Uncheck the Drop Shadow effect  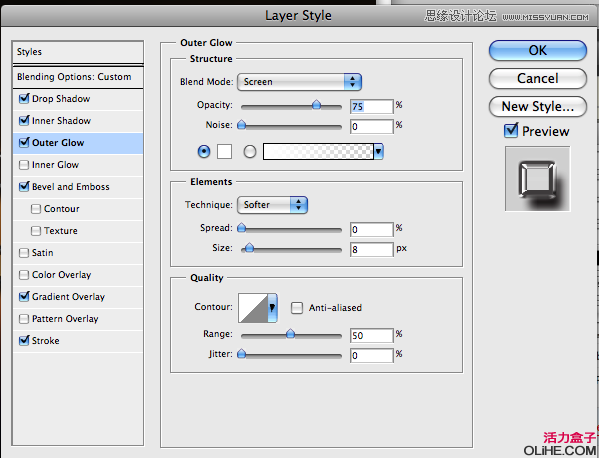(24, 99)
